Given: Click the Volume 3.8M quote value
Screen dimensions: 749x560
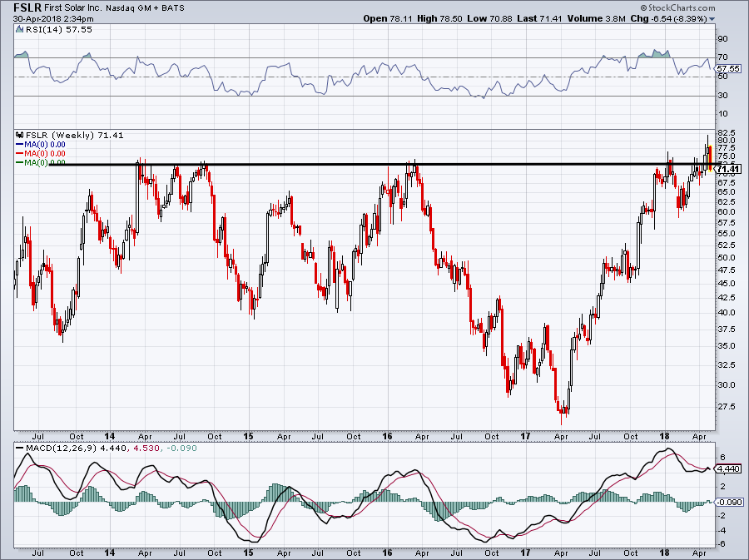Looking at the screenshot, I should 596,18.
